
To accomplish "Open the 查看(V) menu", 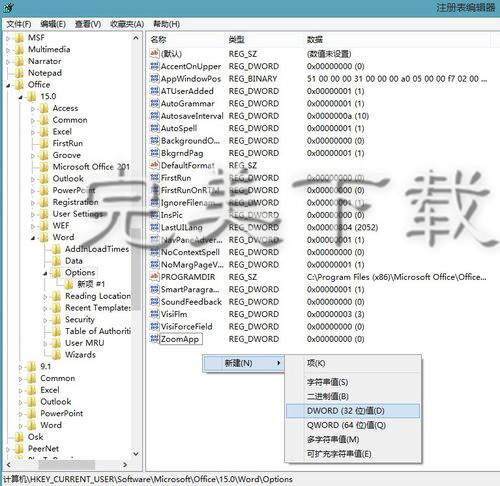I will coord(88,24).
